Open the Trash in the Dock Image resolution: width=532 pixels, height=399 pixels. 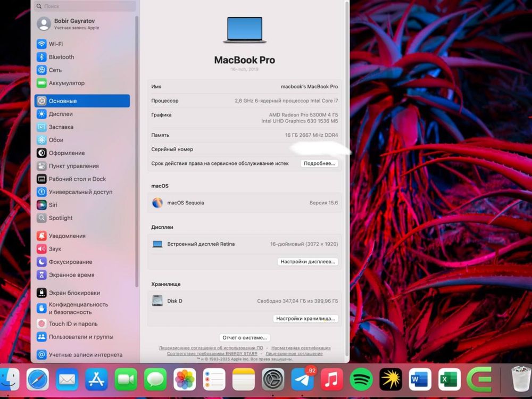pyautogui.click(x=521, y=379)
